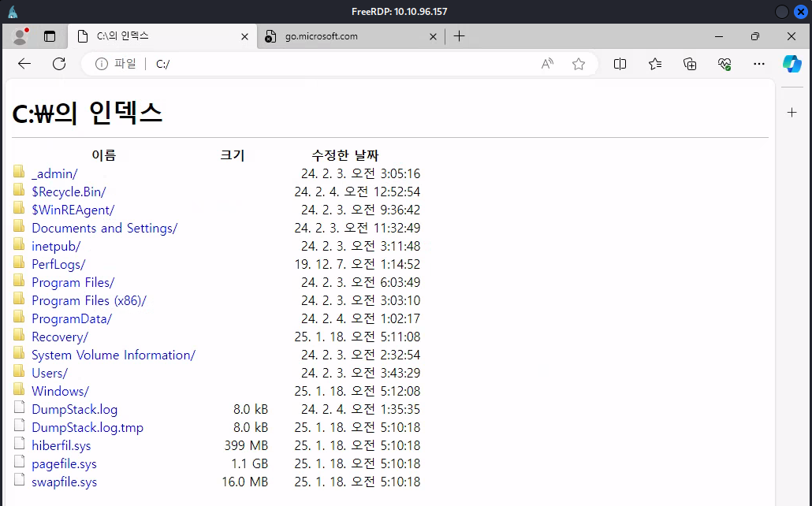This screenshot has height=506, width=812.
Task: Open the Favorites list icon
Action: (655, 64)
